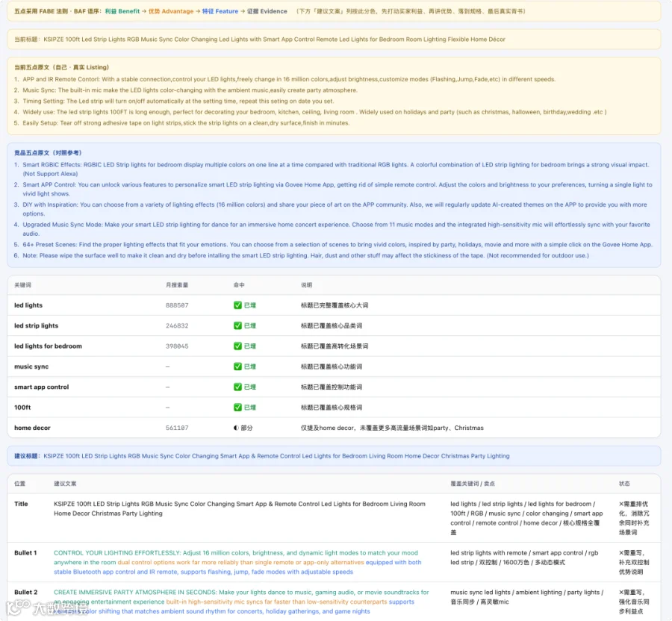
Task: Click the '说明' column header
Action: [306, 285]
